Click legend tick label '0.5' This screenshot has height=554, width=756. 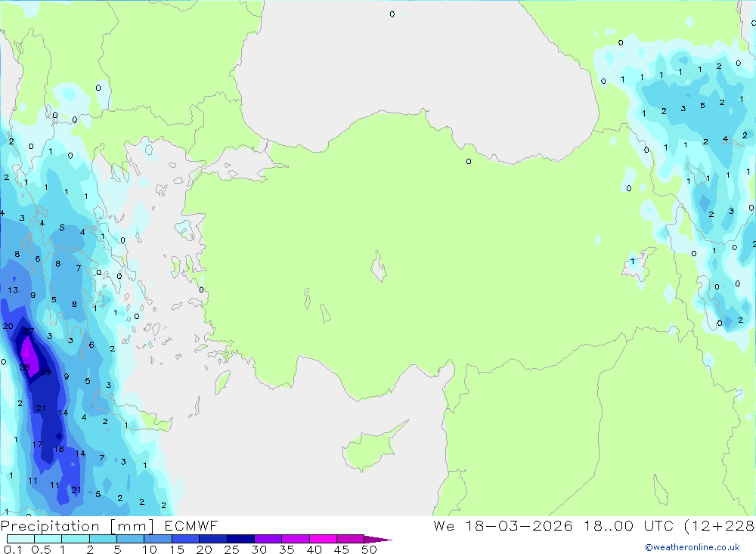pos(41,549)
